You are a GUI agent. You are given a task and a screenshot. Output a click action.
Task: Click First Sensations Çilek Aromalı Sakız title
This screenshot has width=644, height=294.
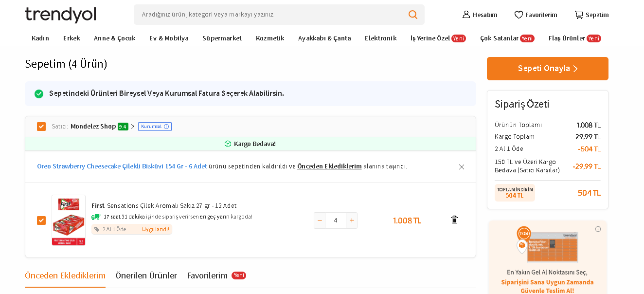(164, 205)
